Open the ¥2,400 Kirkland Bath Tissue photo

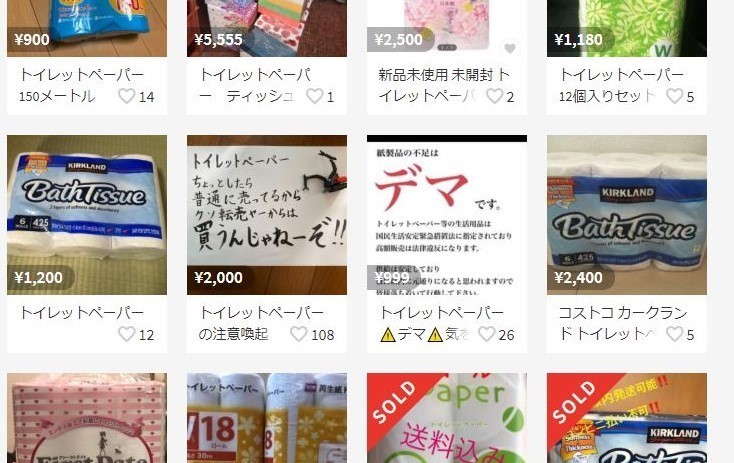point(627,215)
